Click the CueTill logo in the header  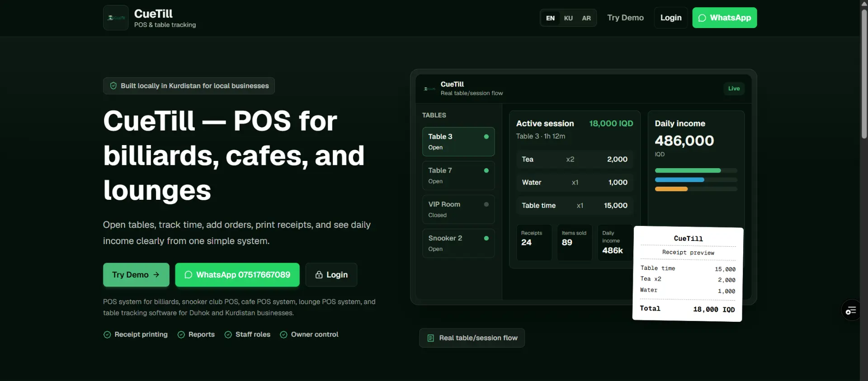116,18
